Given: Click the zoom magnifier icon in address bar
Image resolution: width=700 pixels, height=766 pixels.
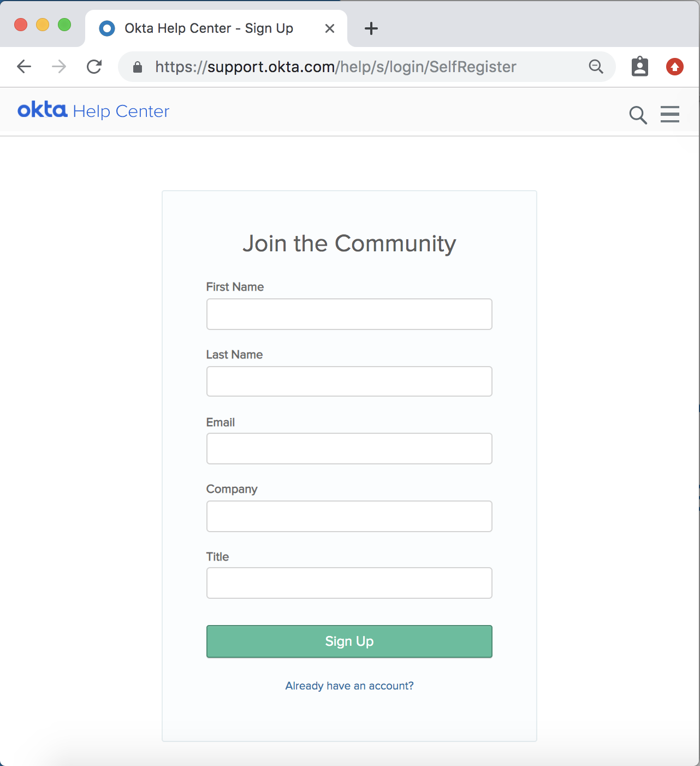Looking at the screenshot, I should [x=596, y=67].
